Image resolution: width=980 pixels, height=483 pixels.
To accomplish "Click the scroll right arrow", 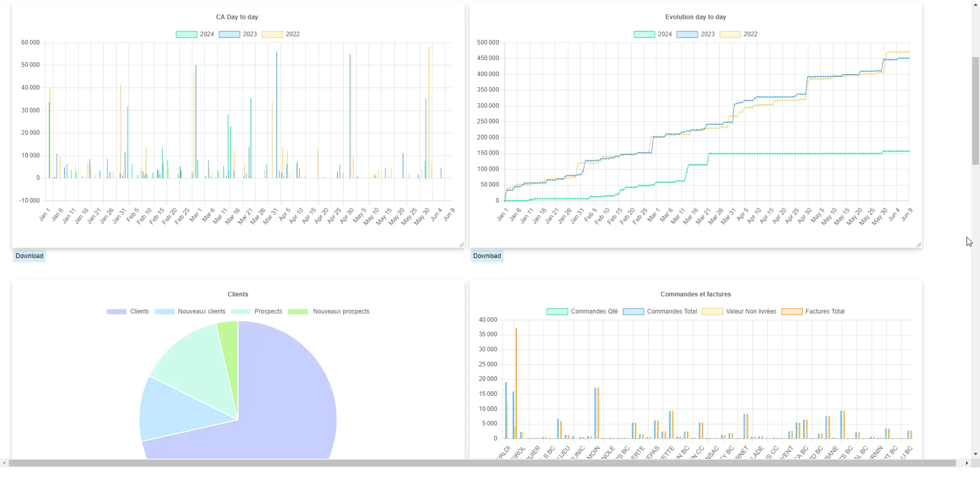I will coord(967,463).
